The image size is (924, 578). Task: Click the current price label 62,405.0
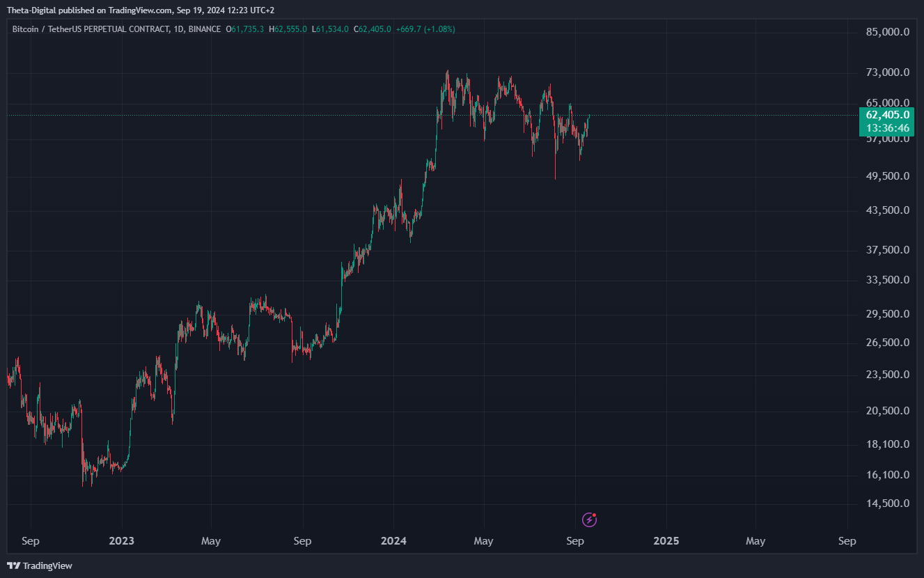click(887, 115)
